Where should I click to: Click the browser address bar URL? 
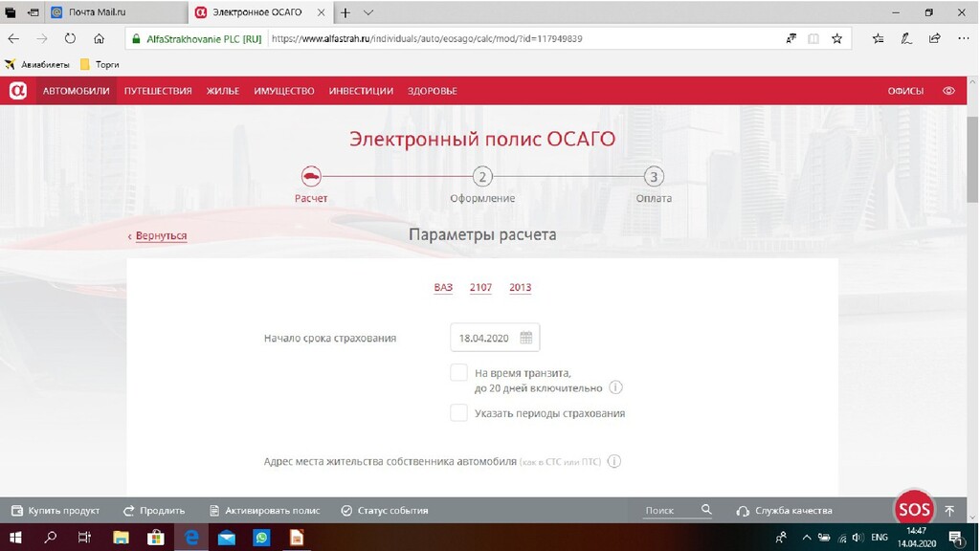(x=427, y=38)
